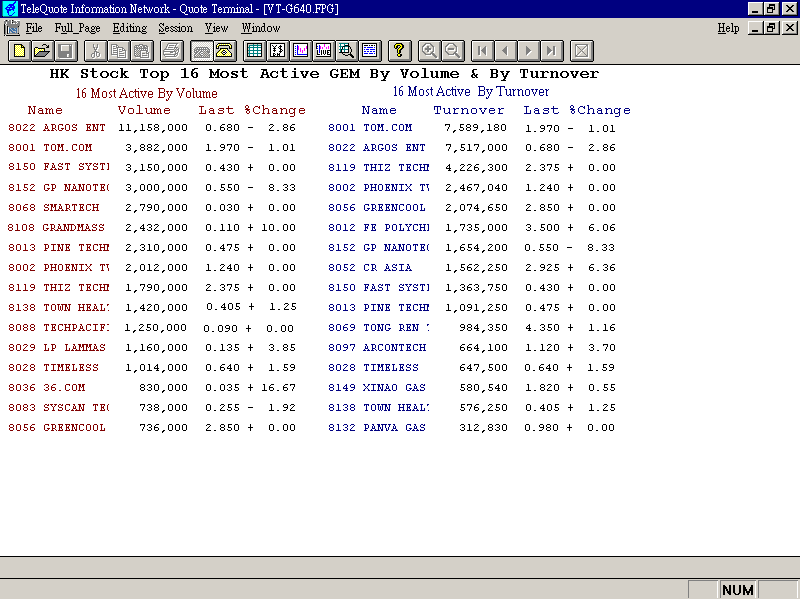The image size is (800, 600).
Task: Open the File menu
Action: pos(34,28)
